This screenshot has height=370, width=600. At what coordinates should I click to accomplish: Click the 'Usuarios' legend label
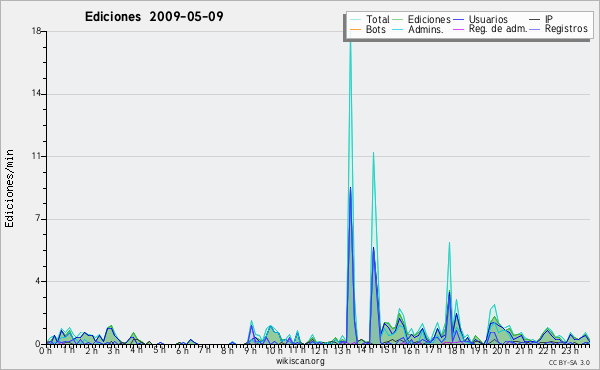[488, 19]
